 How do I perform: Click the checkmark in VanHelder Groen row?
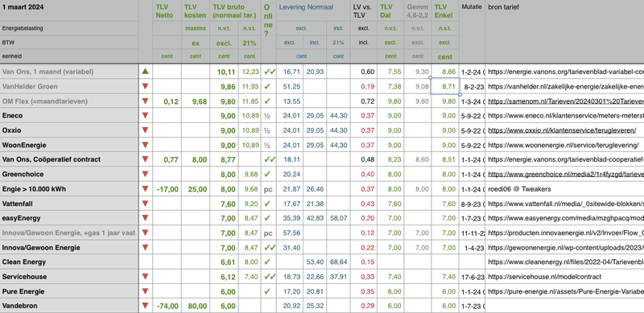click(x=267, y=86)
